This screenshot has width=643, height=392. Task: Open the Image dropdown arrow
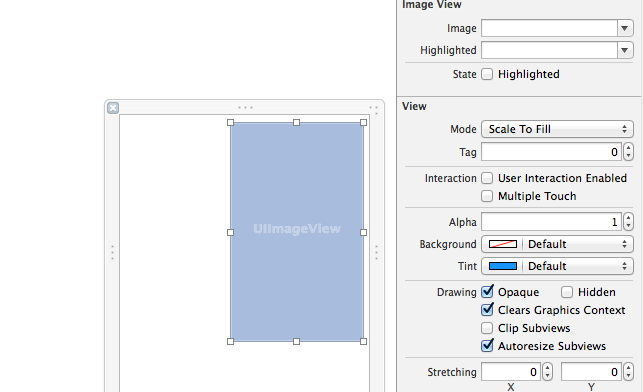tap(625, 28)
